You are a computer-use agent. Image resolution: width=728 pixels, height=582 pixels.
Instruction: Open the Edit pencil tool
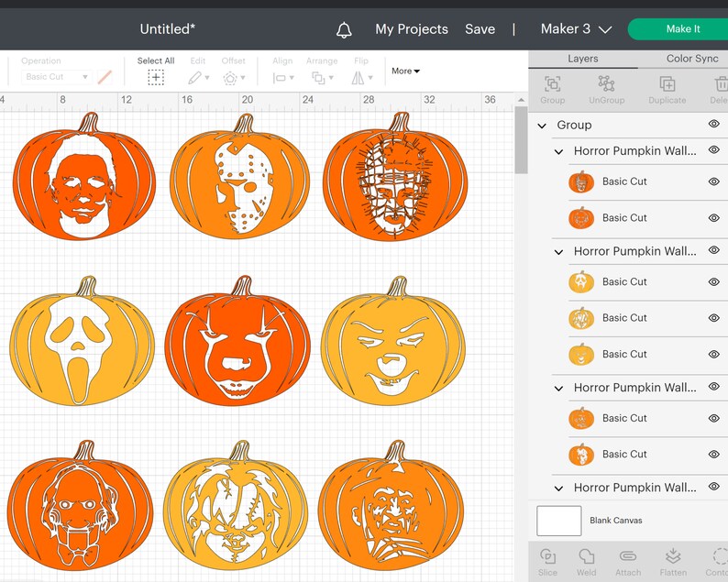(194, 78)
